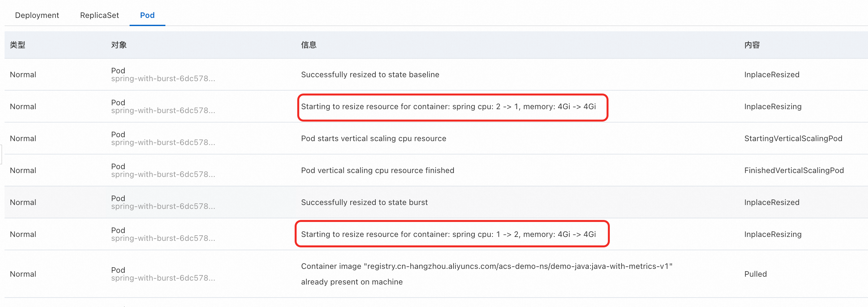Viewport: 868px width, 307px height.
Task: Select 'Pod starts vertical scaling cpu resource' message
Action: 373,138
